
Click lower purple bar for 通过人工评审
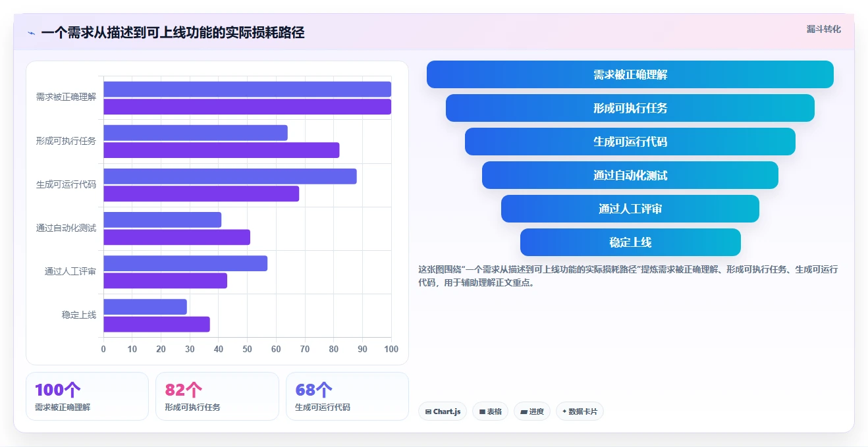click(x=165, y=280)
